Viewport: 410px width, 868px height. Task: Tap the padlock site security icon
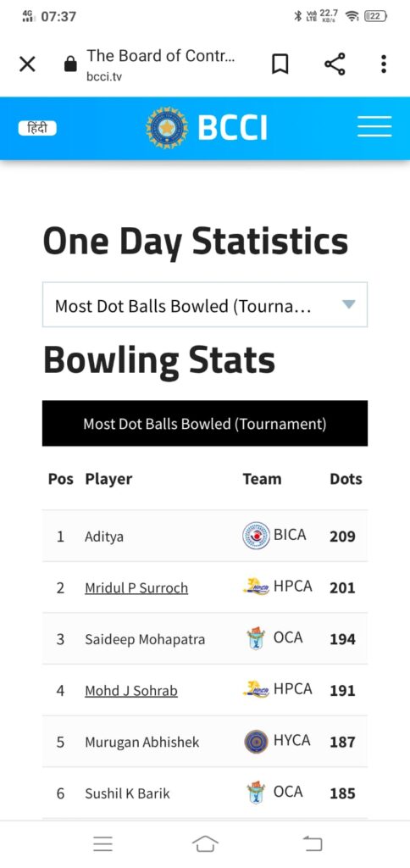point(69,64)
